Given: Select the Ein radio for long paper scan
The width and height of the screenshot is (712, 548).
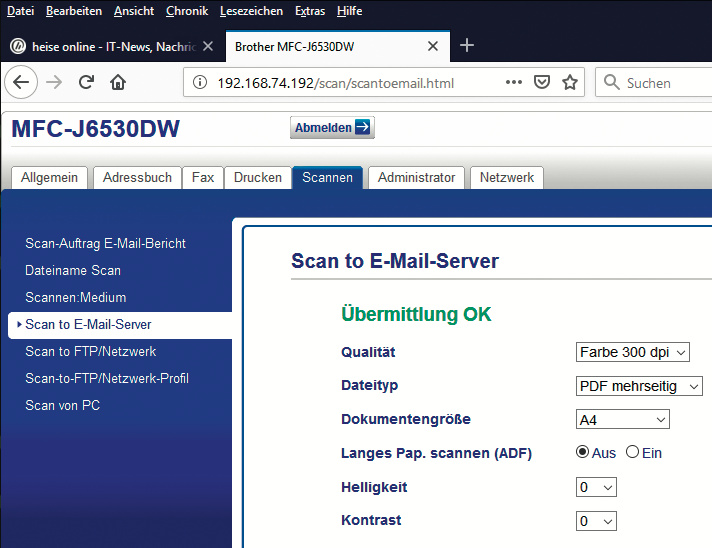Looking at the screenshot, I should click(633, 452).
